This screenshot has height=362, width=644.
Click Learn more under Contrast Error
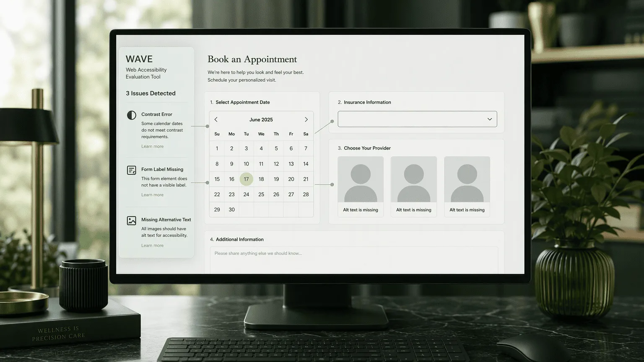click(153, 146)
